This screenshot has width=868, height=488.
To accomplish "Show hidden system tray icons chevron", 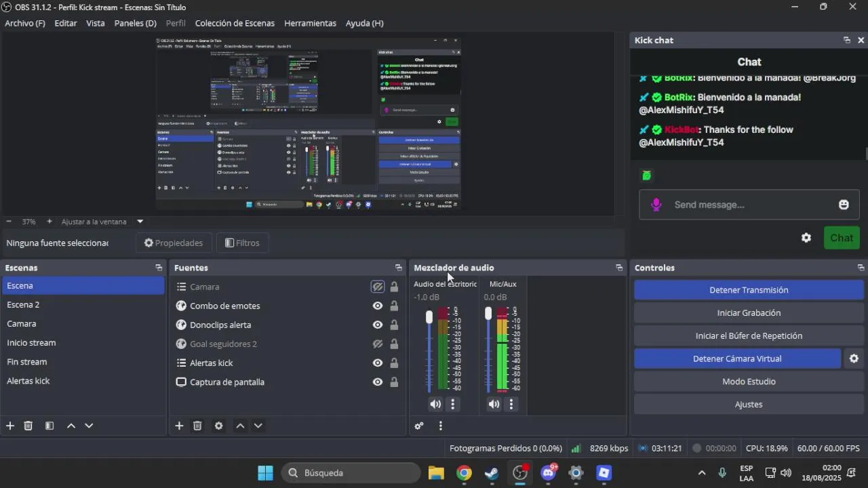I will pos(702,473).
